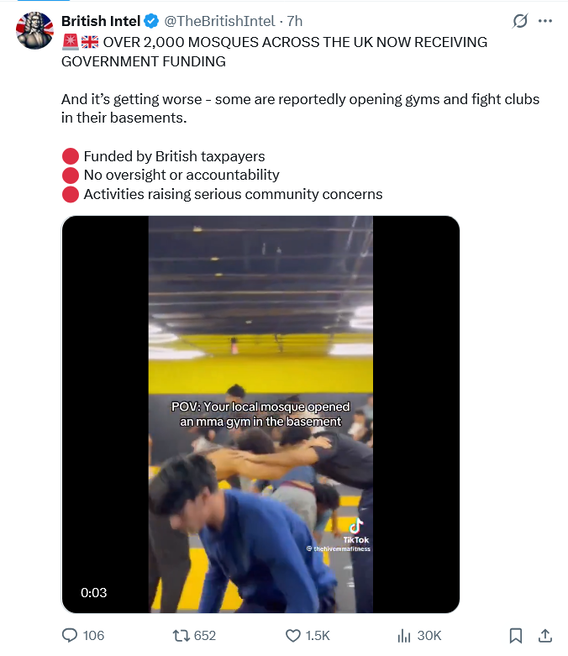Click the blue verified badge
568x656 pixels.
point(151,21)
